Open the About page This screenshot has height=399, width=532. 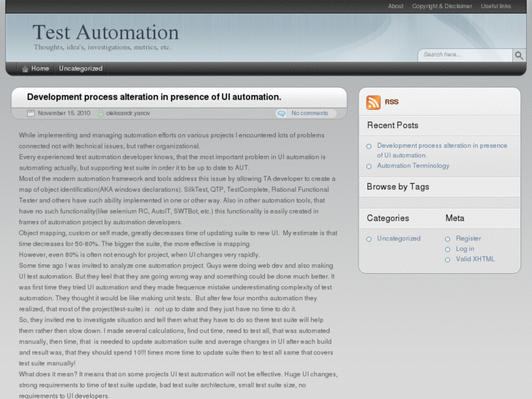(396, 6)
